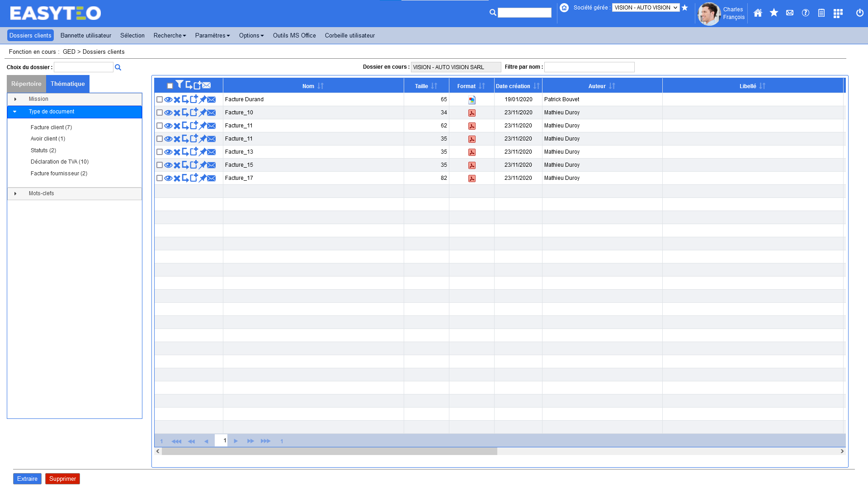The image size is (868, 488).
Task: Open the Paramètres dropdown menu
Action: pos(212,36)
